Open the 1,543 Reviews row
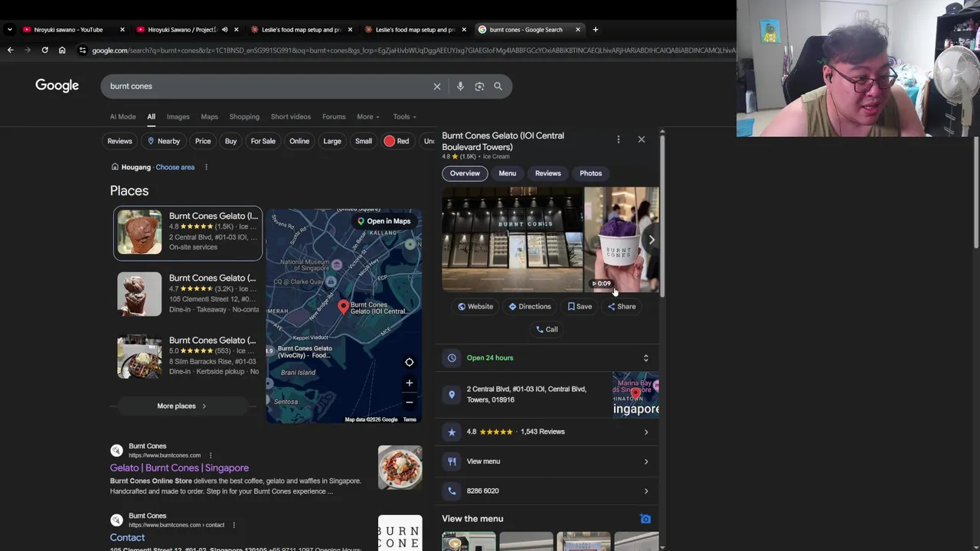This screenshot has width=980, height=551. (x=548, y=432)
